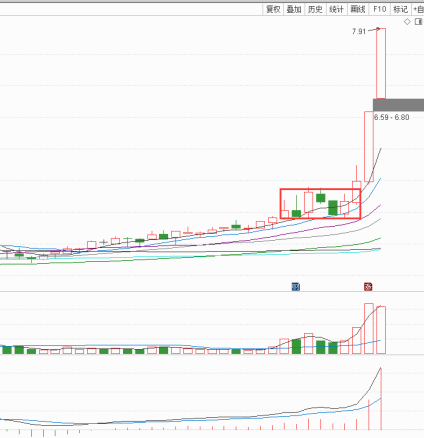The image size is (424, 438).
Task: Click the 7.91 high price label
Action: point(359,31)
